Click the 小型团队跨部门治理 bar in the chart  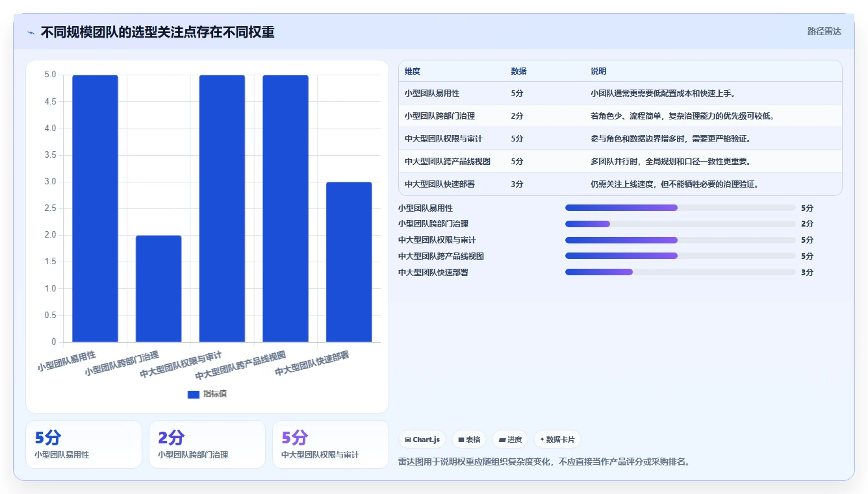tap(159, 288)
